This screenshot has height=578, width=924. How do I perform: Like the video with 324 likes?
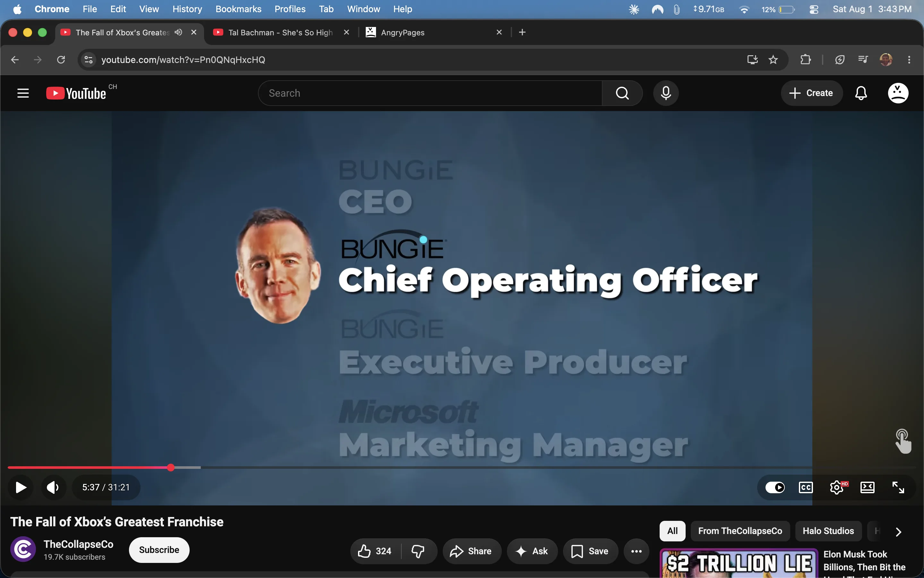375,551
